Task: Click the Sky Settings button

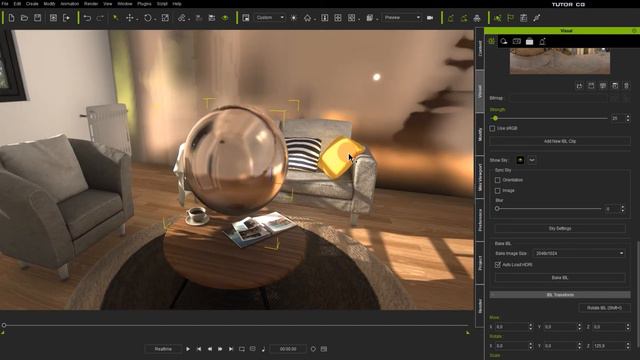Action: [x=560, y=229]
